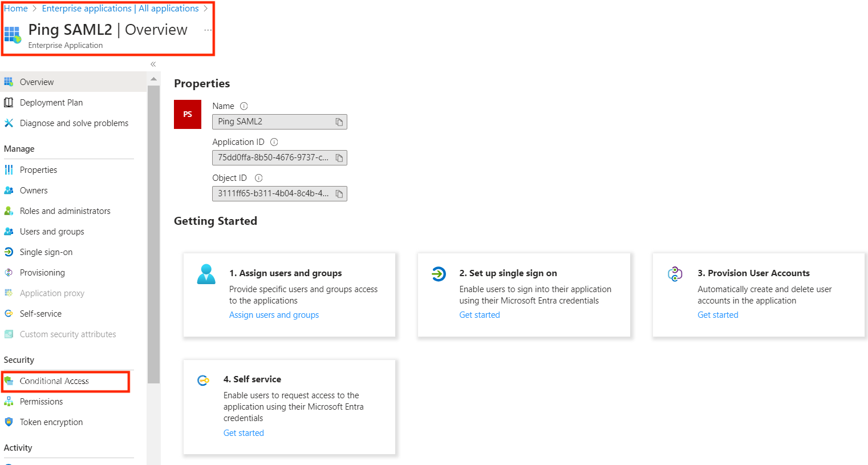Click Get started under Provision User Accounts

click(x=717, y=315)
